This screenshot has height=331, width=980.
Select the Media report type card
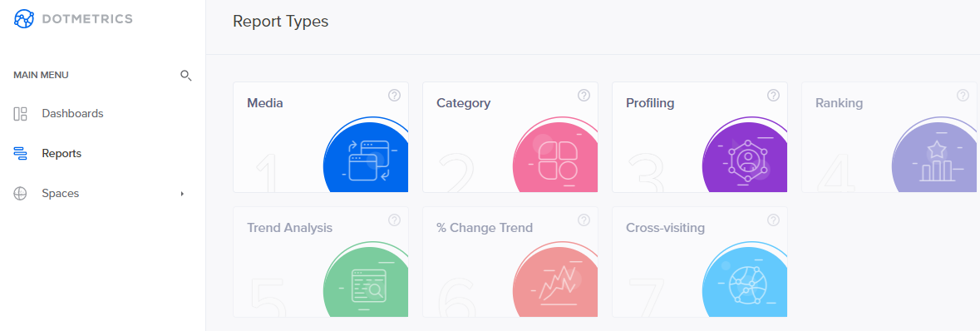(321, 137)
